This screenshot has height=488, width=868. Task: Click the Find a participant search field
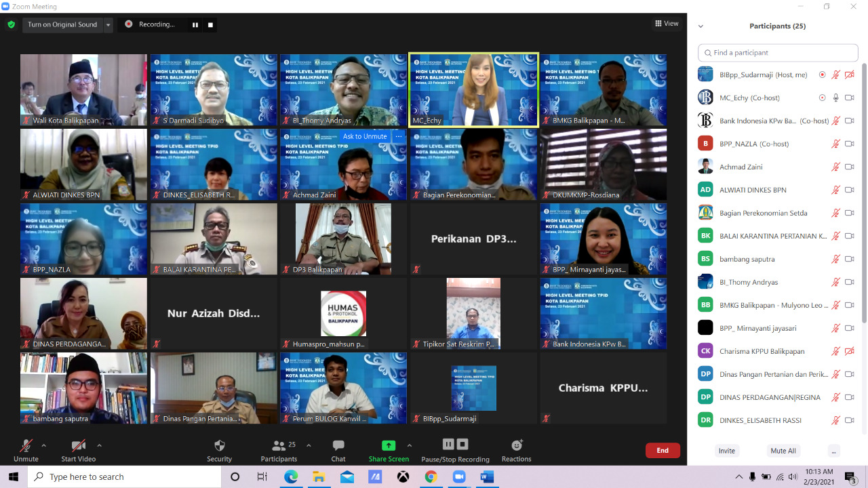(778, 53)
